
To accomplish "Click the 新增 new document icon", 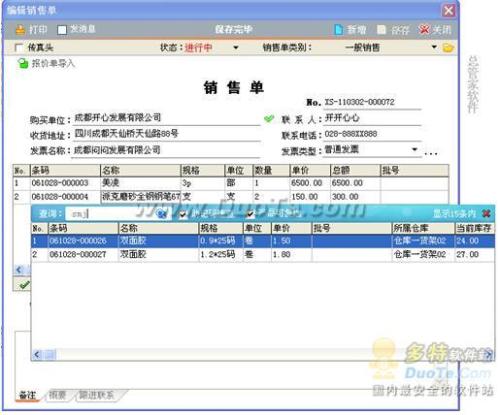I will pyautogui.click(x=338, y=30).
